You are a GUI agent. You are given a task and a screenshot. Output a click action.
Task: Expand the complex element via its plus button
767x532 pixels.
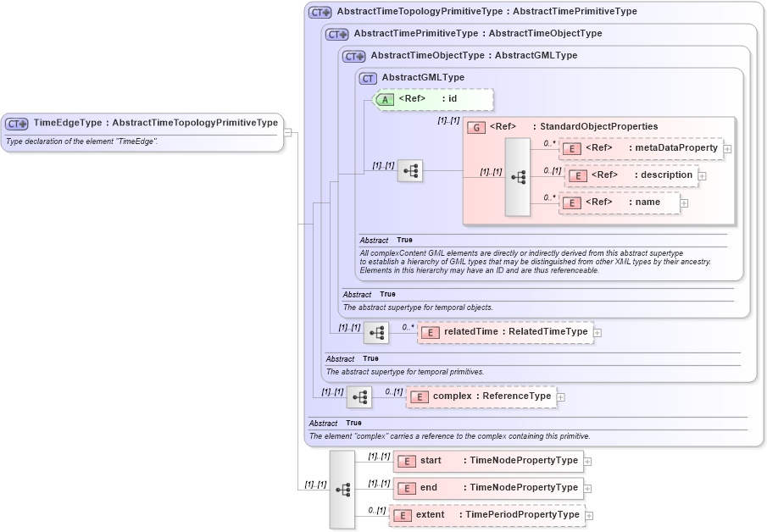click(560, 396)
